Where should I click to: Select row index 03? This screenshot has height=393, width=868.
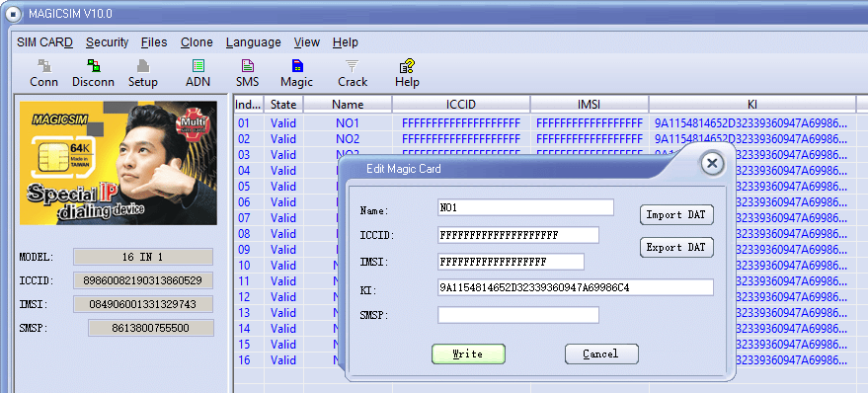tap(244, 154)
